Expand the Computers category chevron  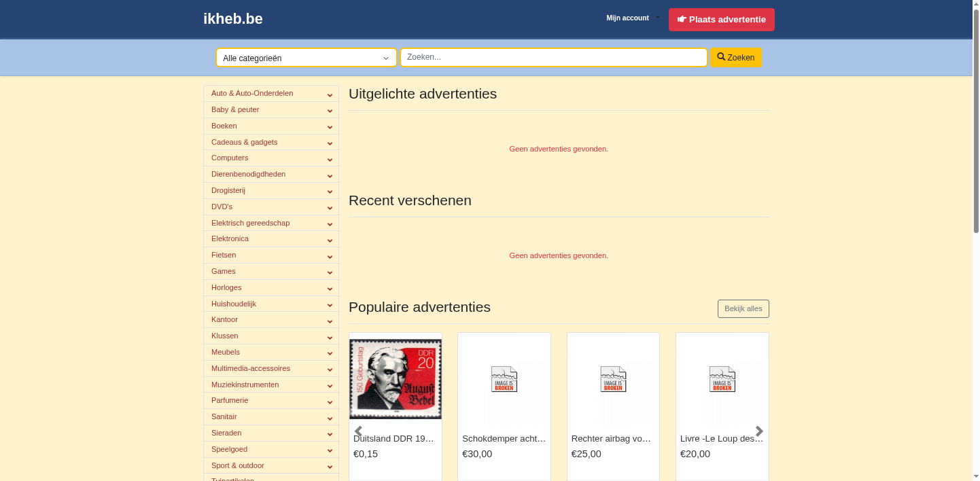click(330, 159)
